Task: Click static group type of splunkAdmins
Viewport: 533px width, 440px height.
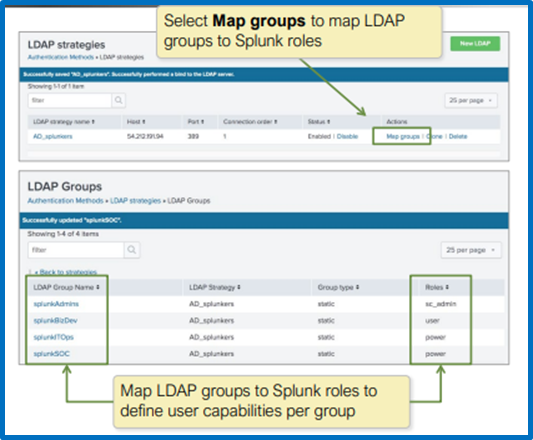Action: pos(326,304)
